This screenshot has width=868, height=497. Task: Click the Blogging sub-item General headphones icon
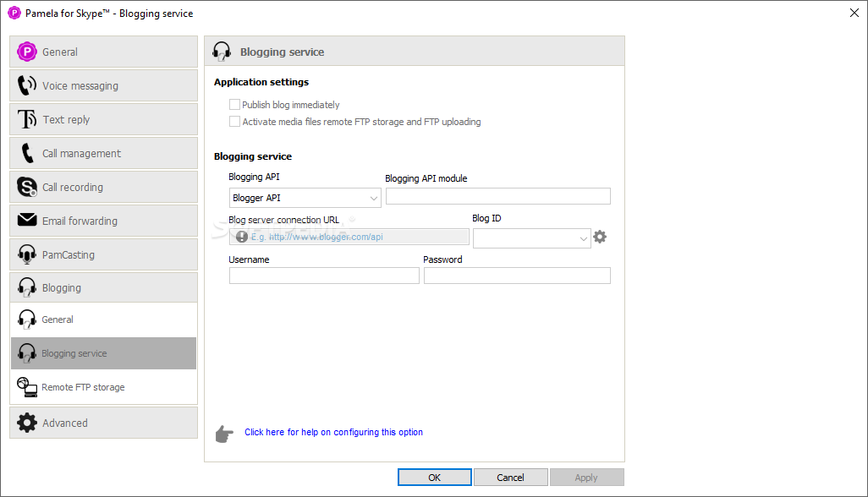(x=26, y=319)
